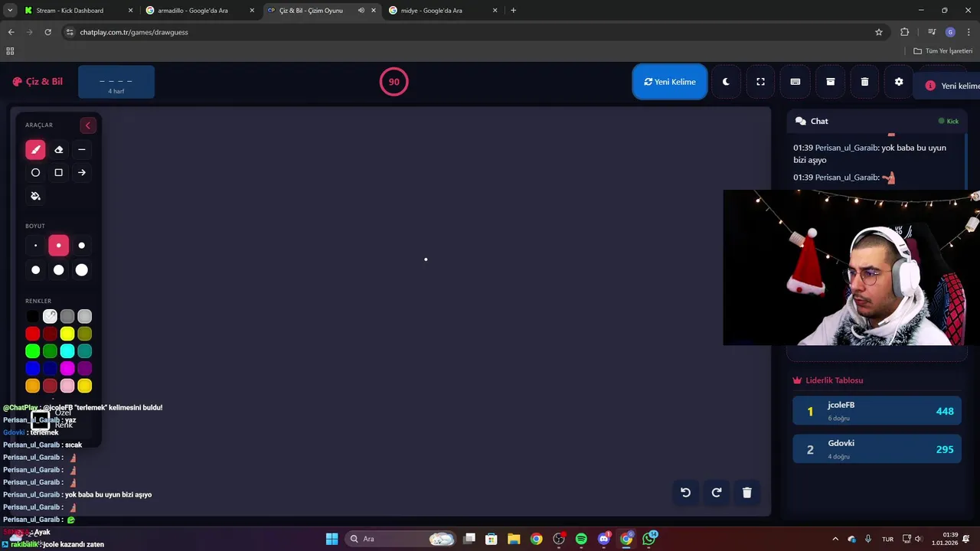Choose the third brush size dot

[x=81, y=246]
